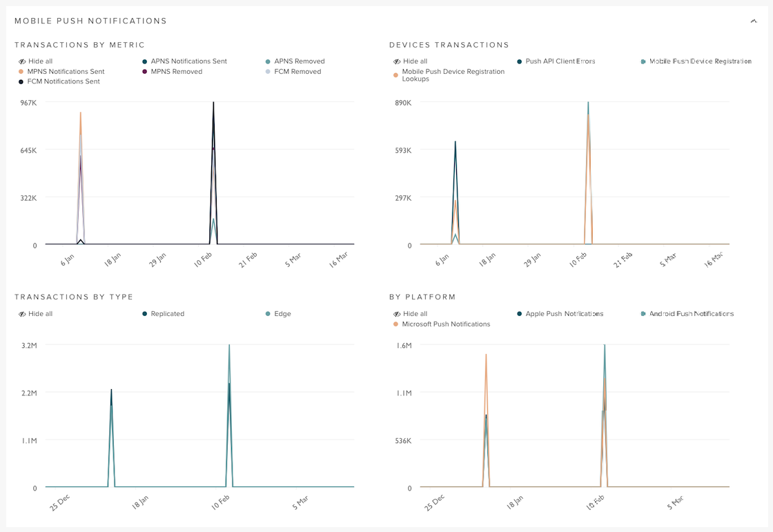Viewport: 773px width, 532px height.
Task: Toggle Push API Client Errors series
Action: 556,61
